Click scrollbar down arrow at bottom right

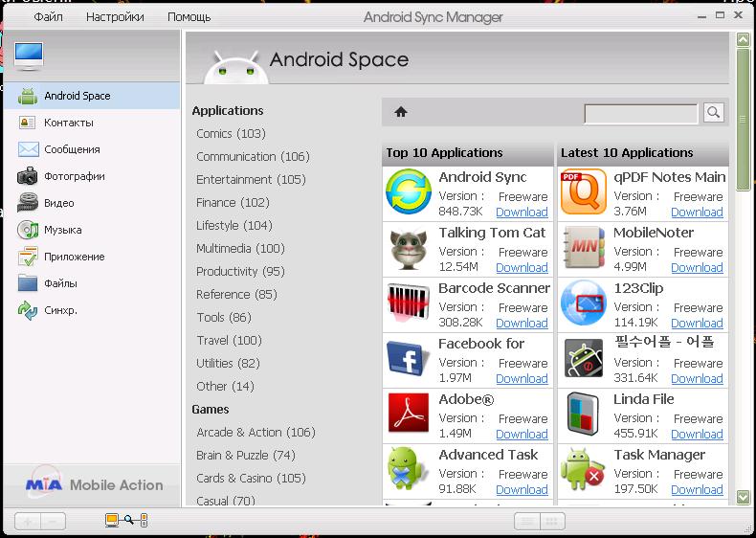point(743,497)
